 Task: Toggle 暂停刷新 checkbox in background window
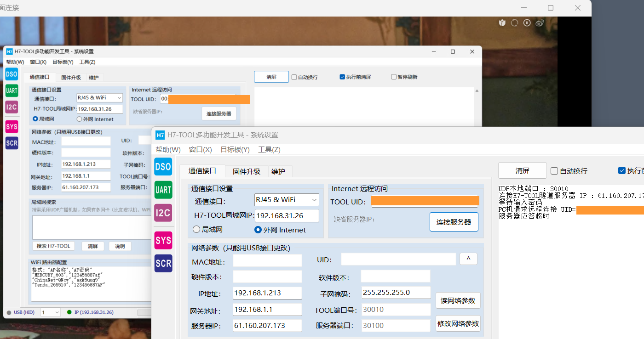tap(394, 77)
